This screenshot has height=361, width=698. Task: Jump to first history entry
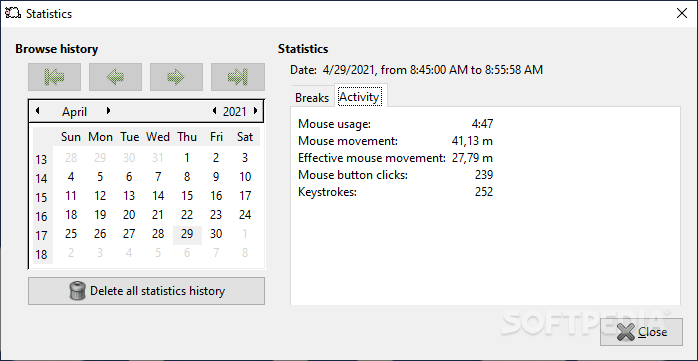pos(54,77)
